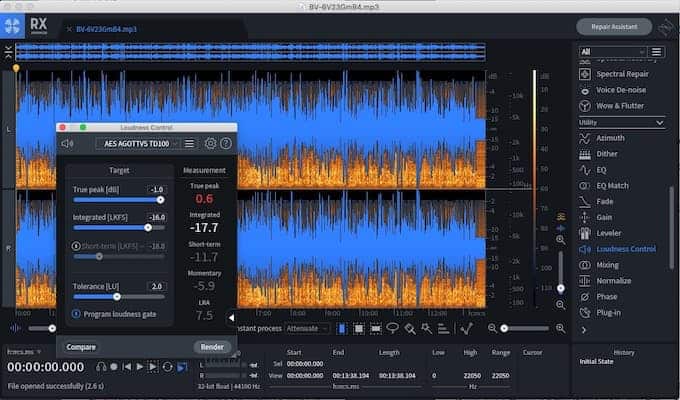
Task: Open the EQ module
Action: 593,170
